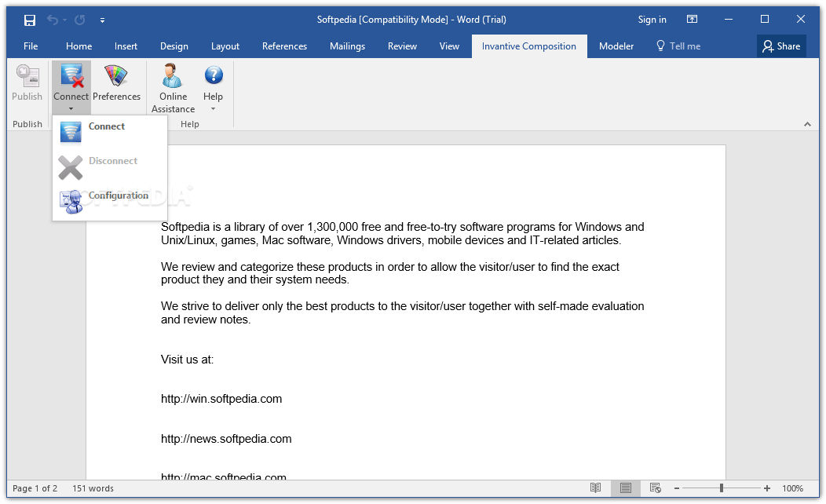Switch to Read Mode view icon
This screenshot has width=826, height=504.
[x=595, y=488]
